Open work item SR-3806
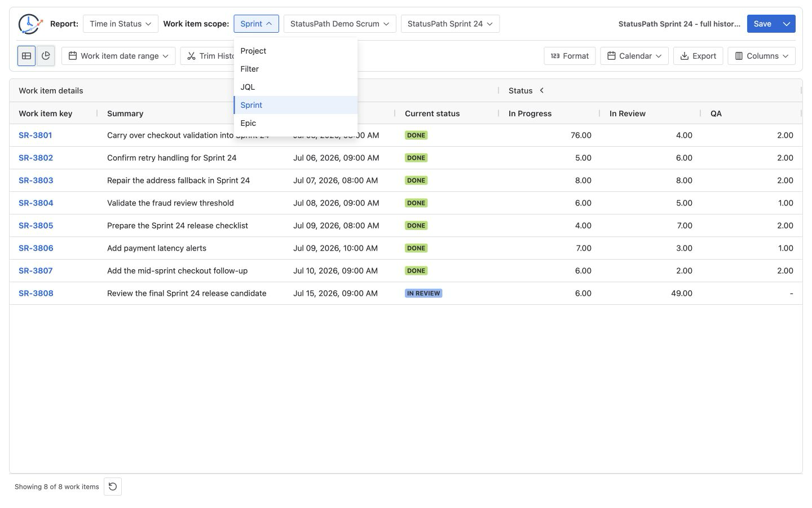Image resolution: width=812 pixels, height=508 pixels. pyautogui.click(x=36, y=248)
